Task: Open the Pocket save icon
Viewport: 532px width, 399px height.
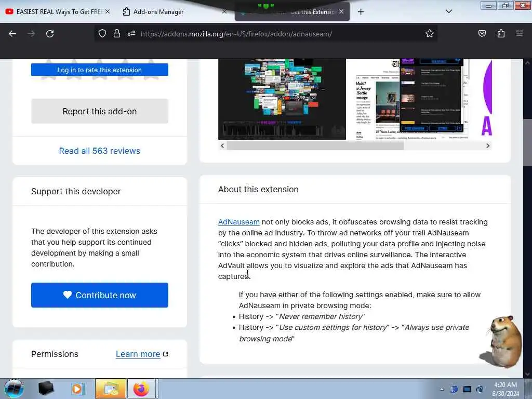Action: [x=482, y=33]
